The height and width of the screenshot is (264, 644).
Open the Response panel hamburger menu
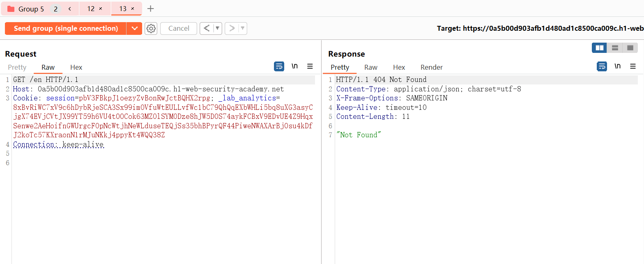[633, 66]
